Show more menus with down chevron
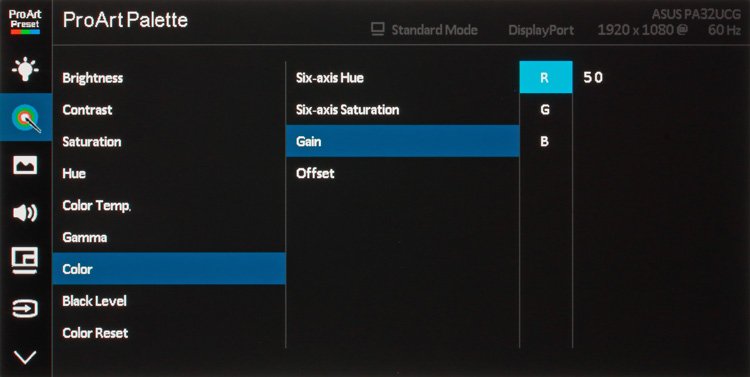750x377 pixels. click(25, 356)
